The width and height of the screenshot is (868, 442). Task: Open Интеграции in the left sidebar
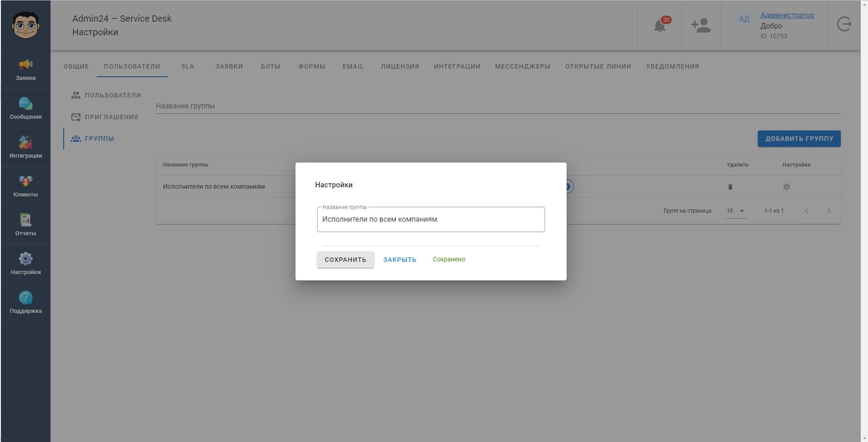25,147
